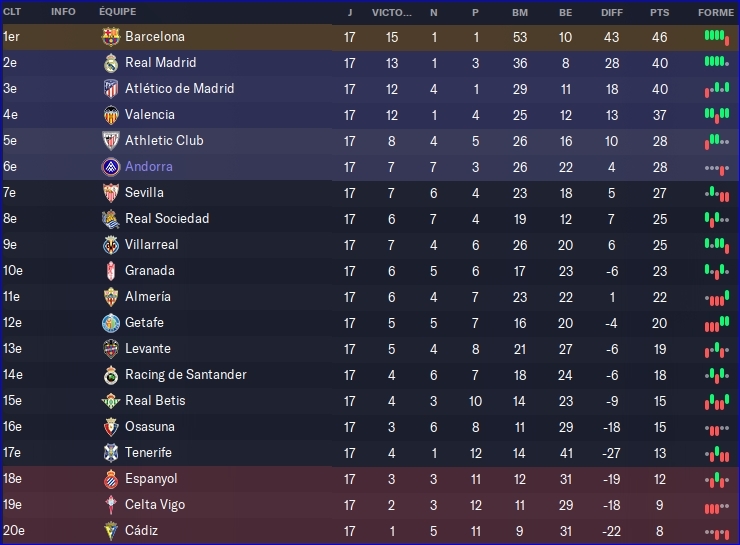This screenshot has height=545, width=740.
Task: Open Racing de Santander team link
Action: pyautogui.click(x=185, y=375)
